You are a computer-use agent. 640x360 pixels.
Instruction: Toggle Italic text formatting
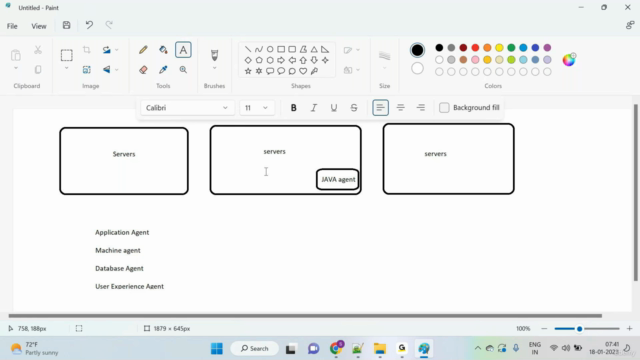(313, 108)
